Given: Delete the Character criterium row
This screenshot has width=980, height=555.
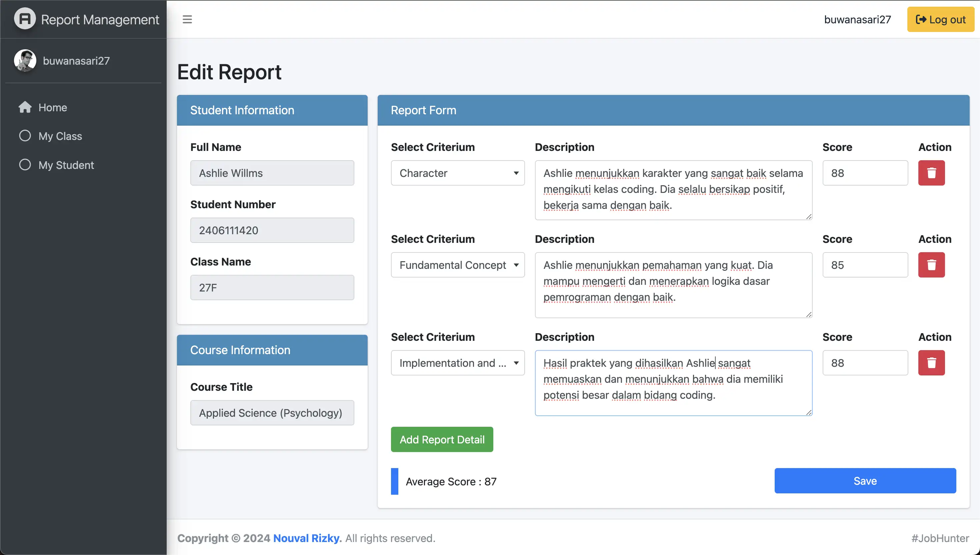Looking at the screenshot, I should tap(931, 173).
